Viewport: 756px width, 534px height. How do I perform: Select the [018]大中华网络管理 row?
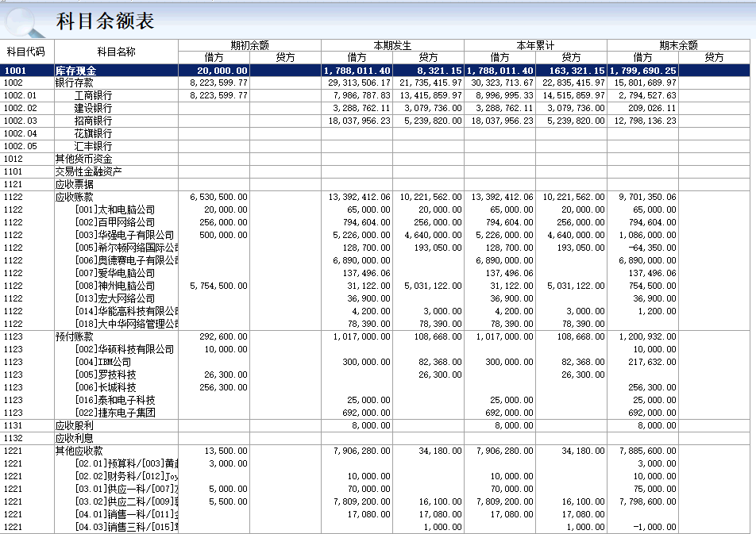[x=375, y=324]
